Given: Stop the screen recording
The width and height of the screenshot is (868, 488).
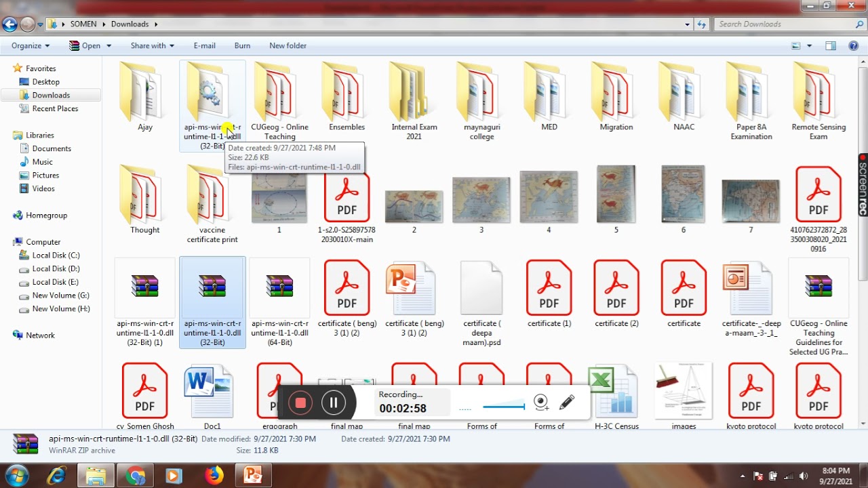Looking at the screenshot, I should [300, 403].
